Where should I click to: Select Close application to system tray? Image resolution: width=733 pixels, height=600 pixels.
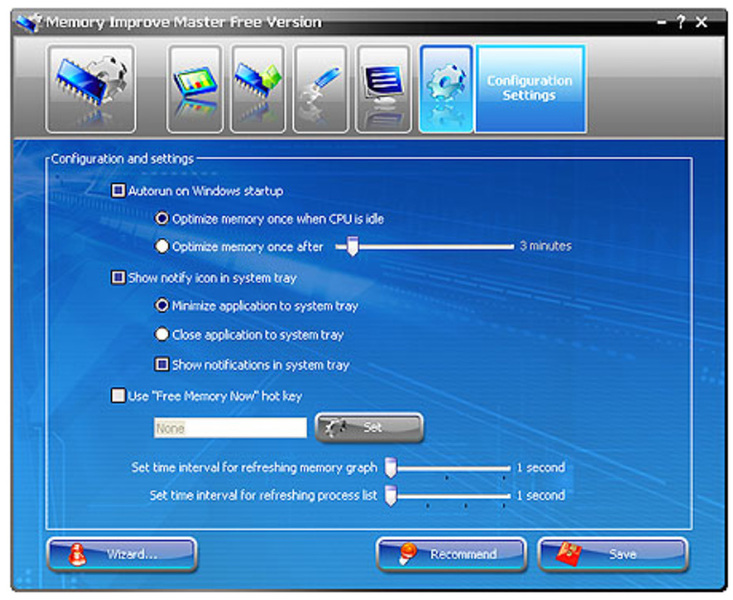click(x=162, y=335)
